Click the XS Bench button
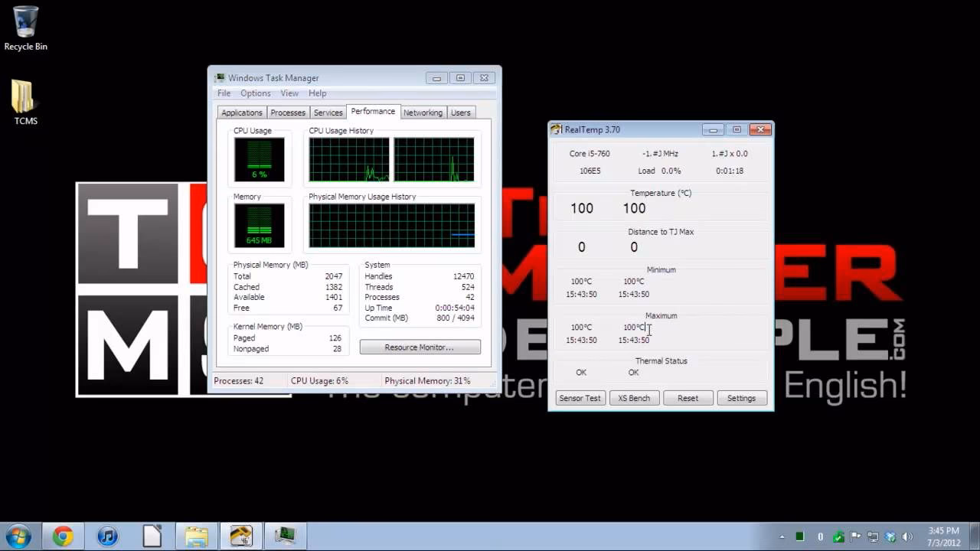Viewport: 980px width, 551px height. (634, 398)
